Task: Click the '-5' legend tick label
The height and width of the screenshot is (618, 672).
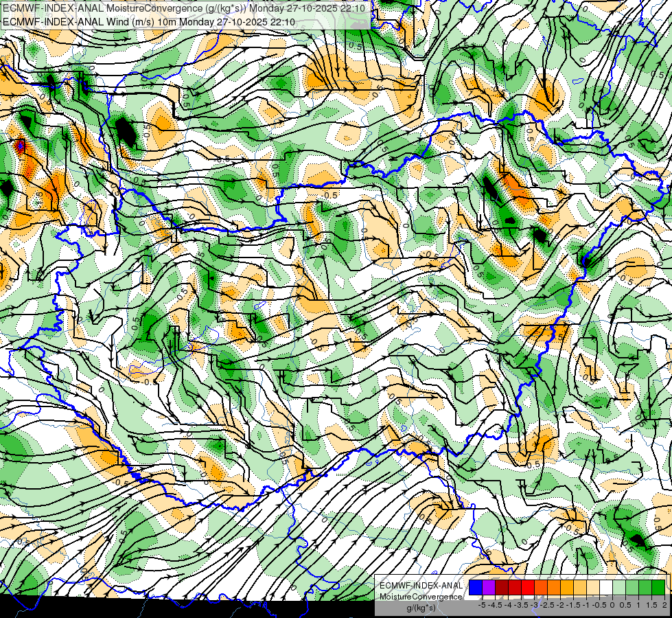Action: pos(482,605)
